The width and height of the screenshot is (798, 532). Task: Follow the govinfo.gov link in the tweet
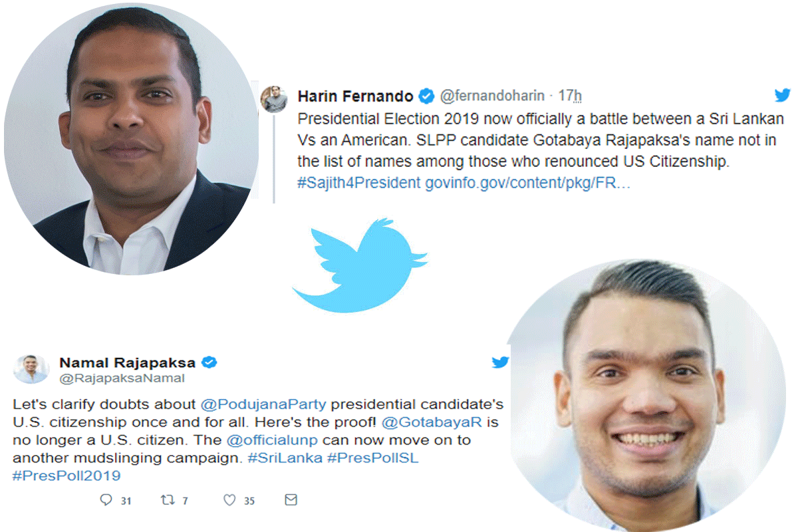pos(528,183)
